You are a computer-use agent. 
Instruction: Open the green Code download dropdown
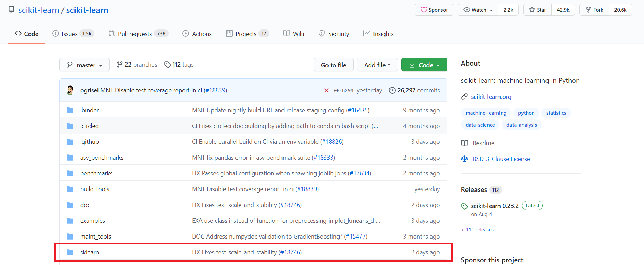click(x=424, y=65)
